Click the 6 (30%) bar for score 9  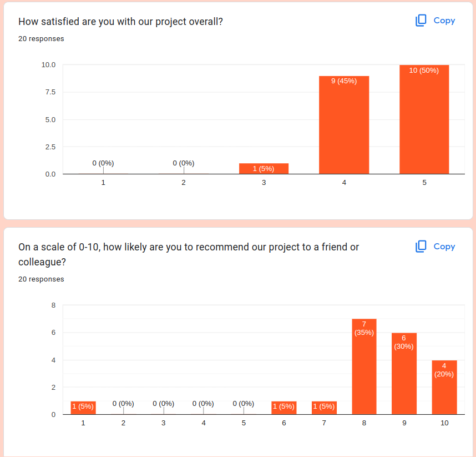pos(404,373)
